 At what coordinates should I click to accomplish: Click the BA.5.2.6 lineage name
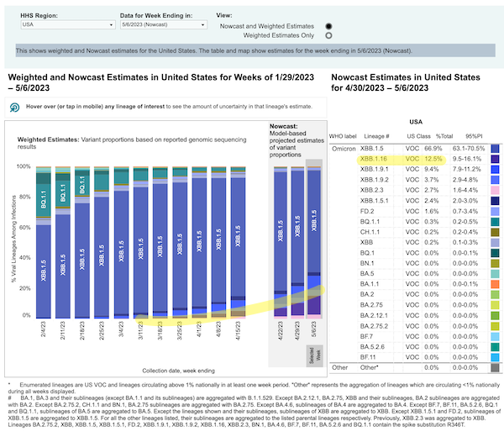372,347
